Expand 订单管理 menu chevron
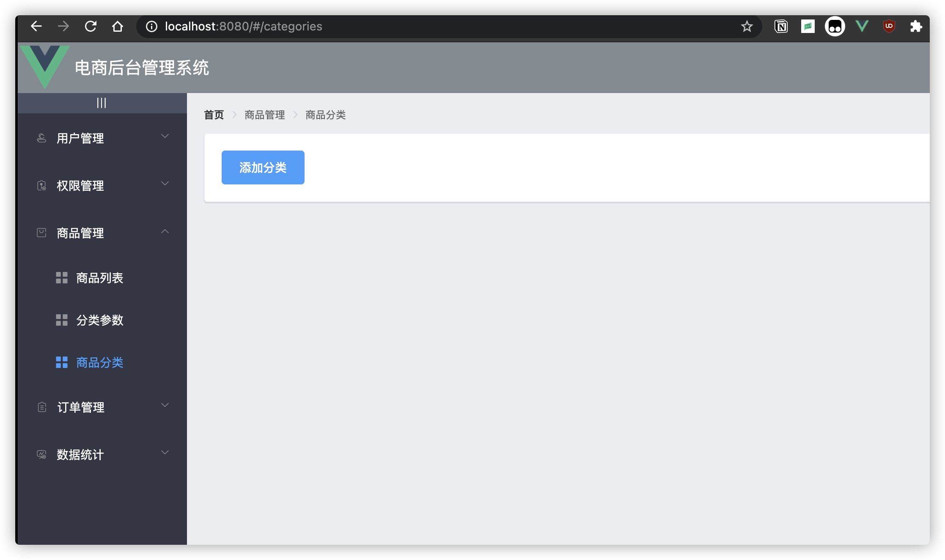Image resolution: width=945 pixels, height=560 pixels. pos(165,405)
